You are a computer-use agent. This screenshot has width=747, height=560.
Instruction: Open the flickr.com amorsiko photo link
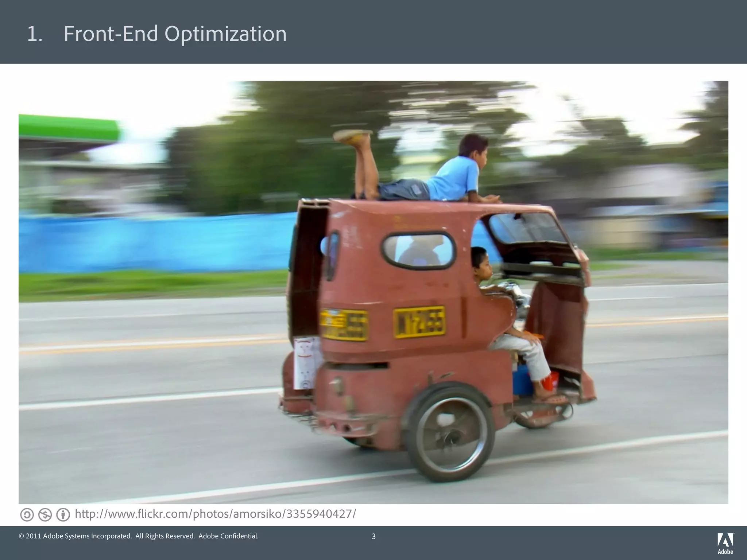click(215, 514)
